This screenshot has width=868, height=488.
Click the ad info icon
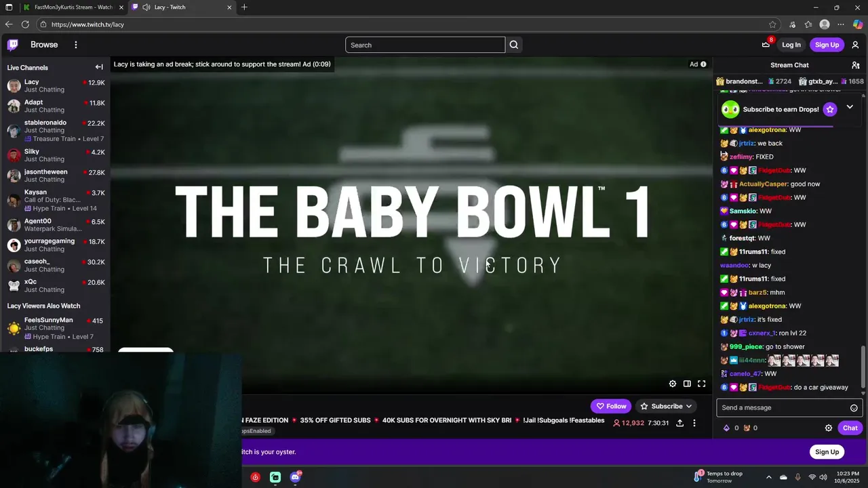click(703, 64)
